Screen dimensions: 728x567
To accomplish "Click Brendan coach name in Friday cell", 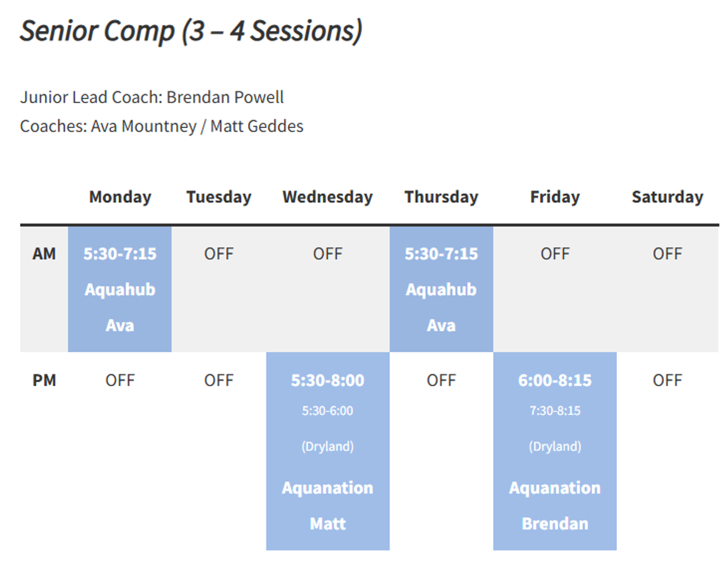I will [x=555, y=523].
